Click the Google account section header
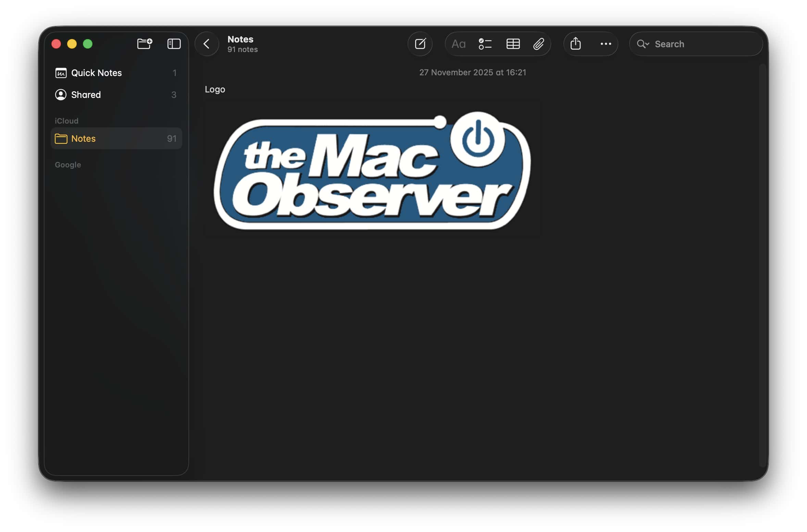The height and width of the screenshot is (532, 807). (x=68, y=165)
